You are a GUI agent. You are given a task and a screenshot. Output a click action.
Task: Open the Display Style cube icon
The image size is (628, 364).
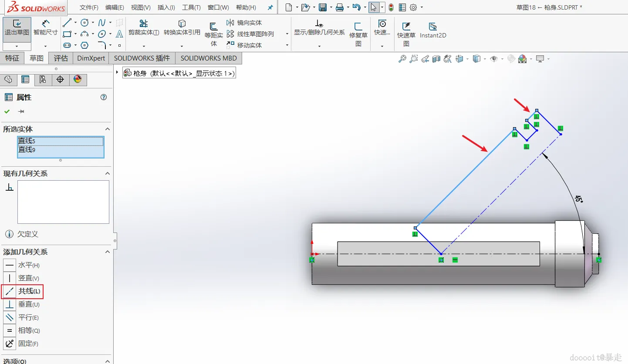pos(476,59)
